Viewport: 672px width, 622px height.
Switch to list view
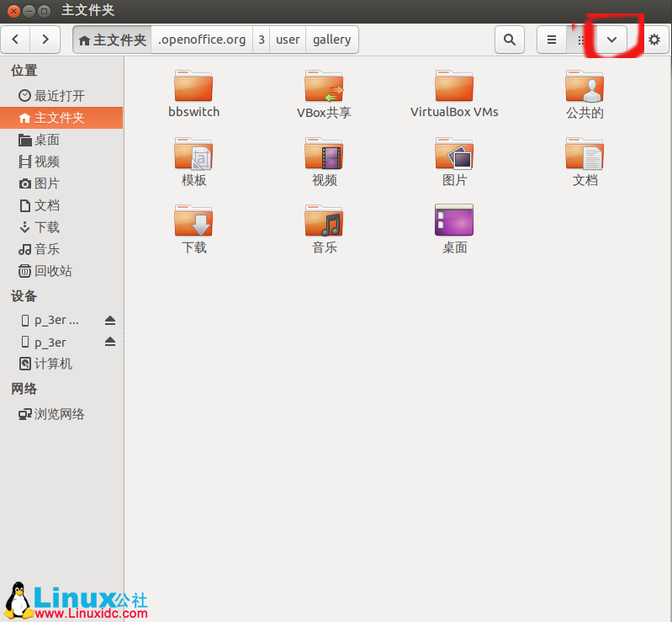(x=552, y=40)
